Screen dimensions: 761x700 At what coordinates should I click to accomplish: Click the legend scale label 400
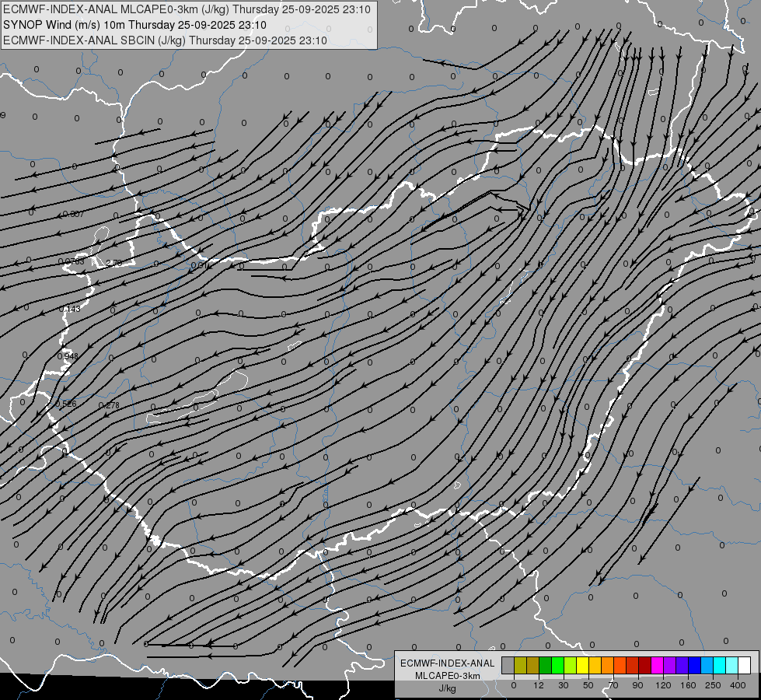pyautogui.click(x=738, y=685)
